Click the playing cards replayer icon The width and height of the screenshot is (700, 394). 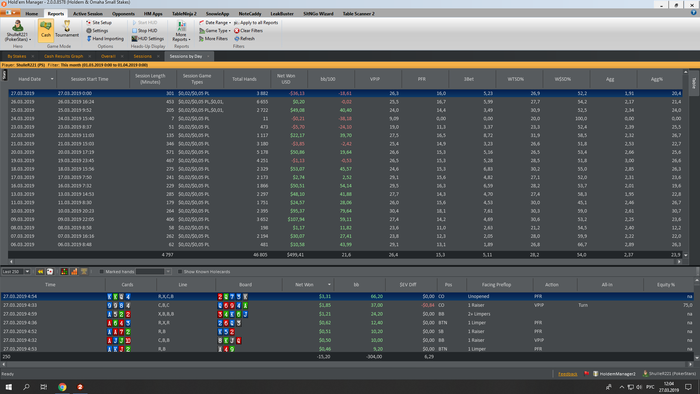50,271
